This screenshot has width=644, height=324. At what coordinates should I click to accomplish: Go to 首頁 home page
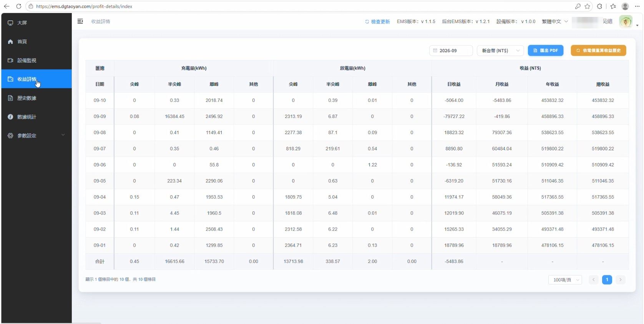tap(37, 42)
